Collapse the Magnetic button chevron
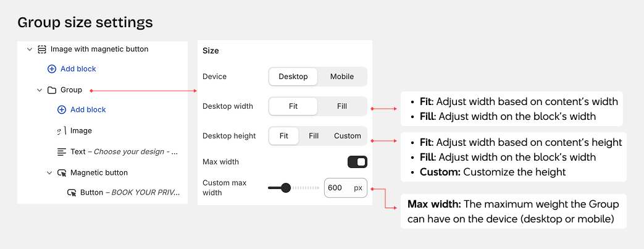The image size is (644, 249). click(x=49, y=173)
